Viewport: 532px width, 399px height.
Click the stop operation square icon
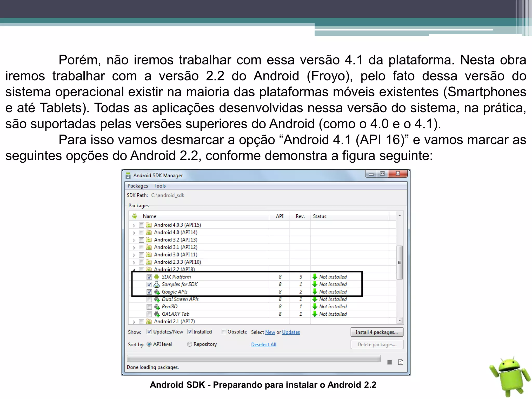(x=389, y=362)
